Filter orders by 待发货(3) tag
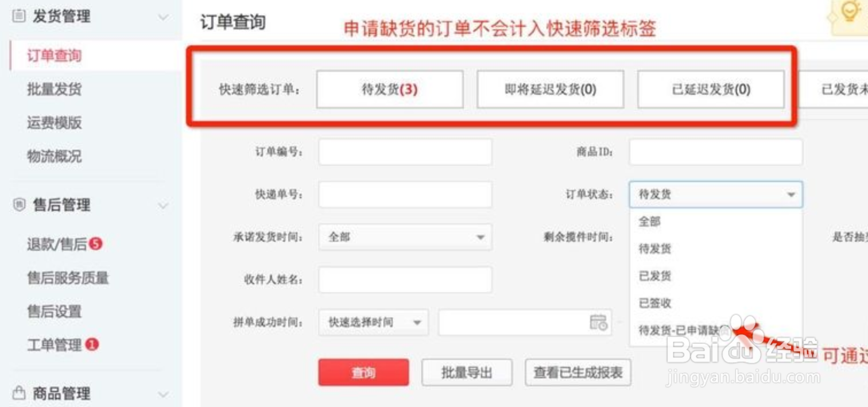 tap(390, 90)
